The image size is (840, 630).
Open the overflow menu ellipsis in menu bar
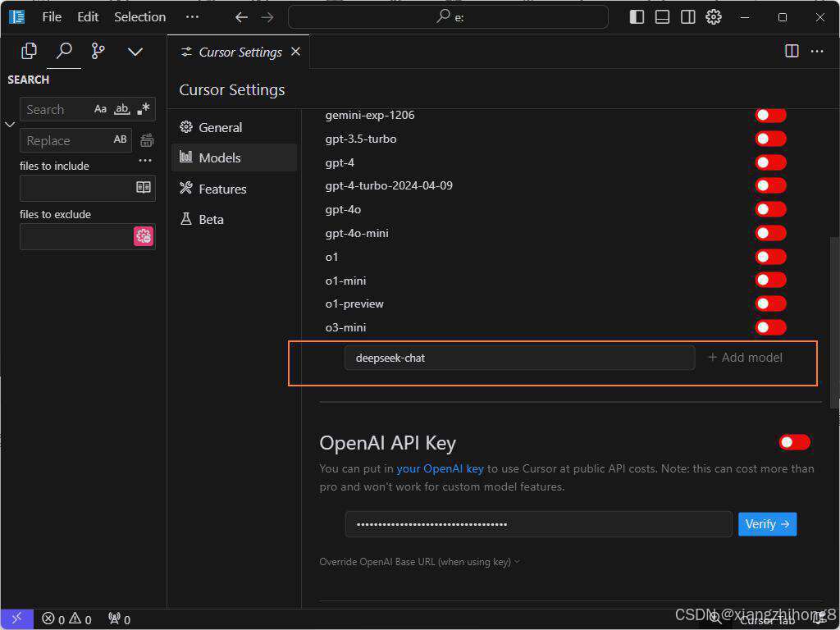192,17
